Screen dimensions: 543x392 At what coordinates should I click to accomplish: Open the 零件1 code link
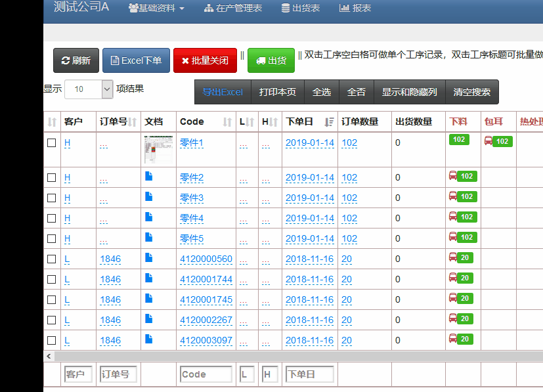tap(192, 142)
